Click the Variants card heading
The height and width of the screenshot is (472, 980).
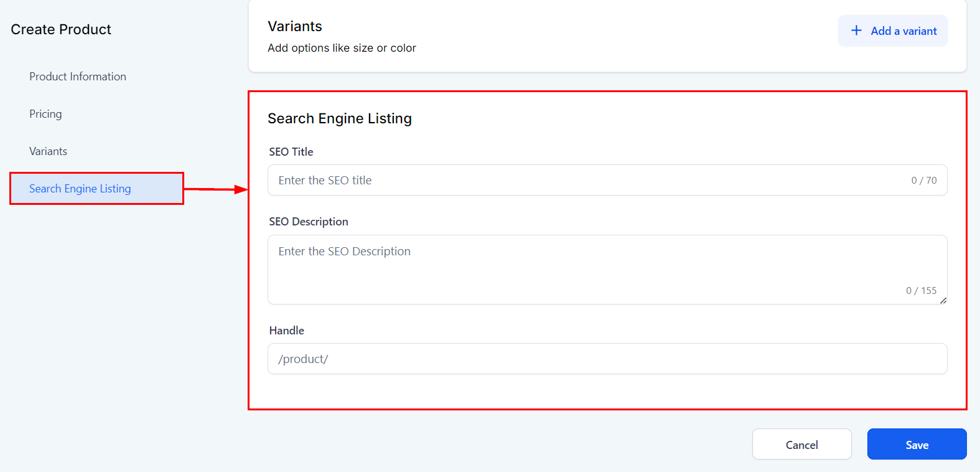(x=295, y=26)
